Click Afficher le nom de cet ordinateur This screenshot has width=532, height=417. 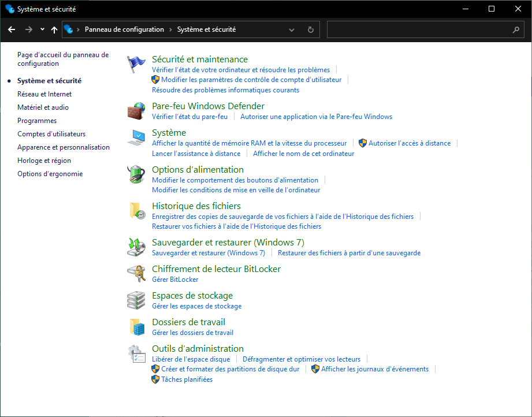[304, 154]
